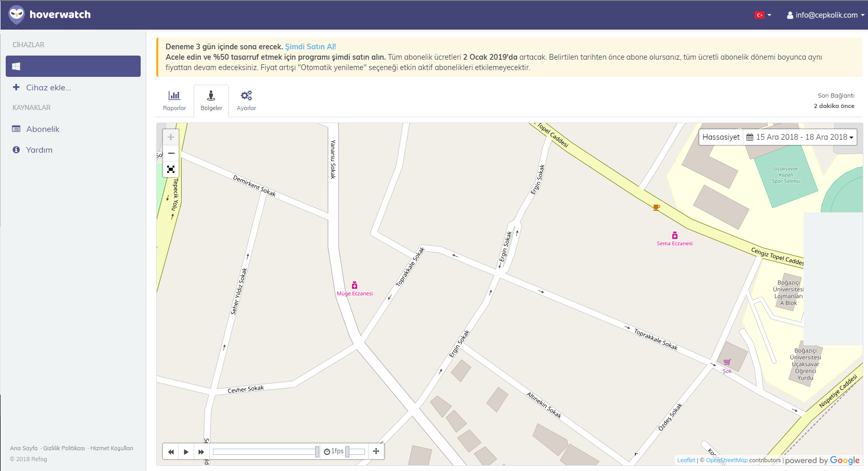This screenshot has height=471, width=868.
Task: Open Hizmet Koşulları footer link
Action: [112, 448]
